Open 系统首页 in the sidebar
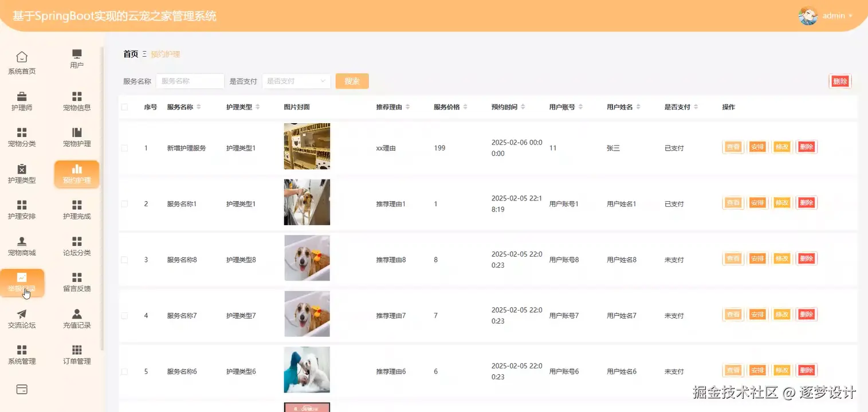The image size is (868, 412). click(x=22, y=63)
